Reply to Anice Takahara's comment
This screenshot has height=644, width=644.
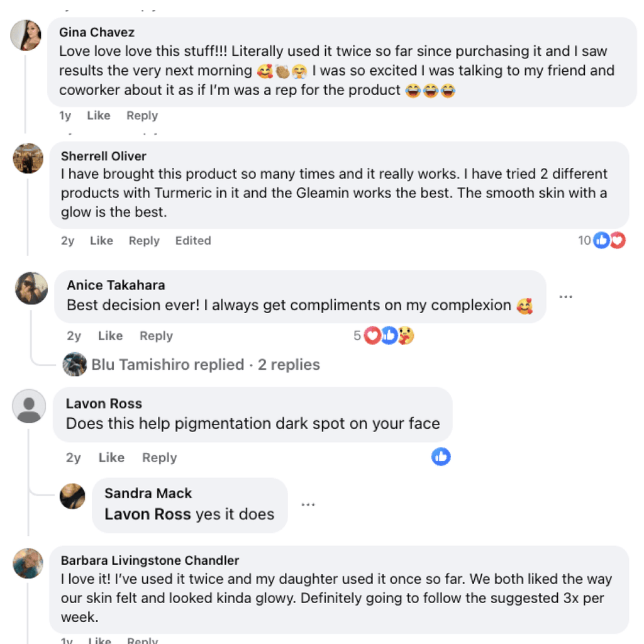click(156, 336)
